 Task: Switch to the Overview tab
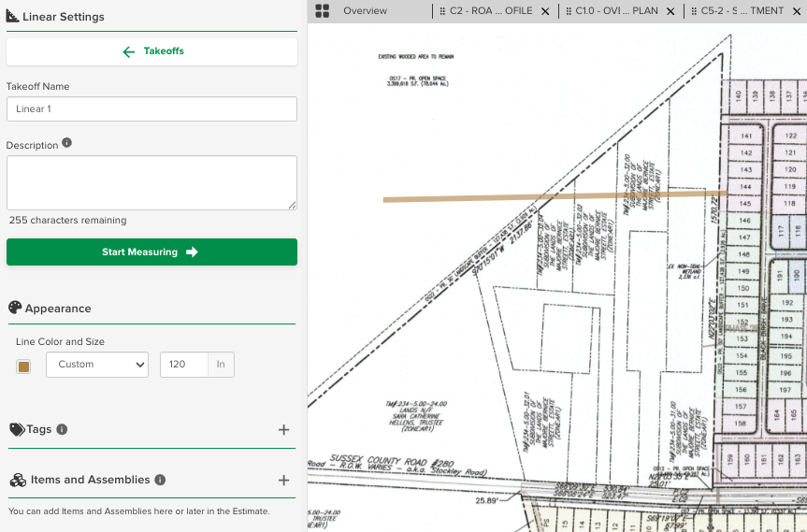[365, 11]
